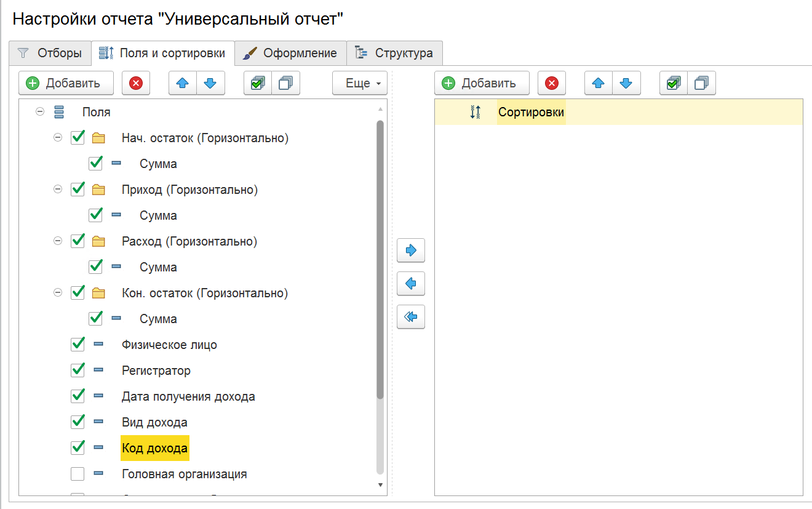Collapse the Приход (Горизонтально) group
The image size is (812, 509).
(x=58, y=190)
